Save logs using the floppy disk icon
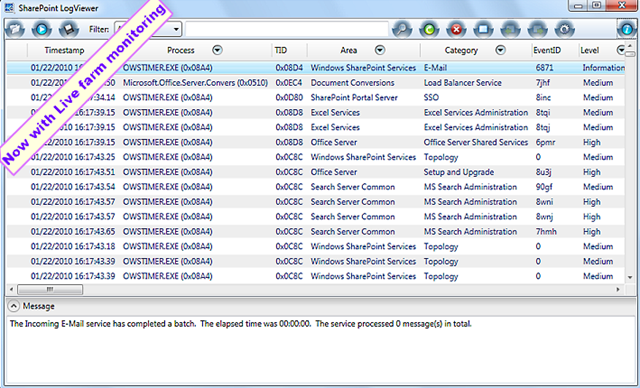This screenshot has height=388, width=640. coord(69,29)
